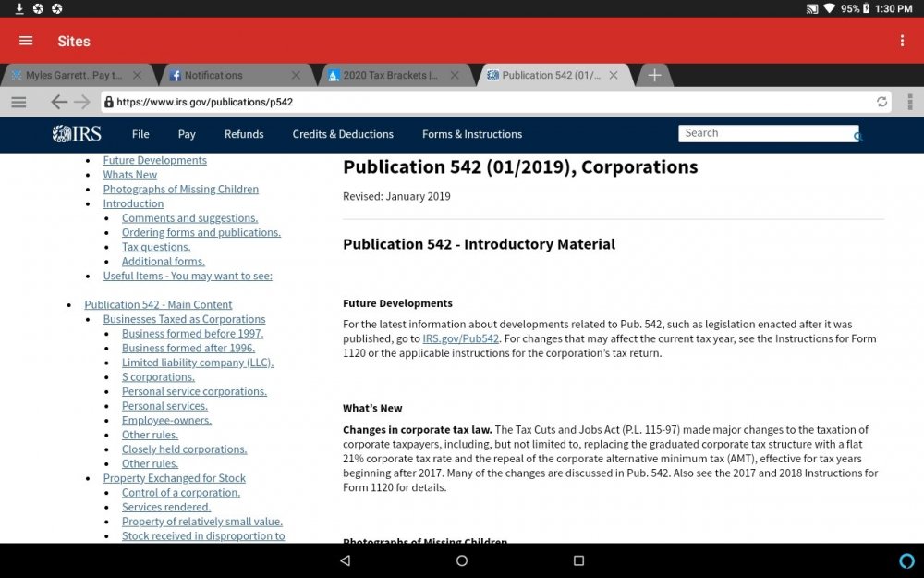
Task: Open the Whats New link
Action: [129, 175]
